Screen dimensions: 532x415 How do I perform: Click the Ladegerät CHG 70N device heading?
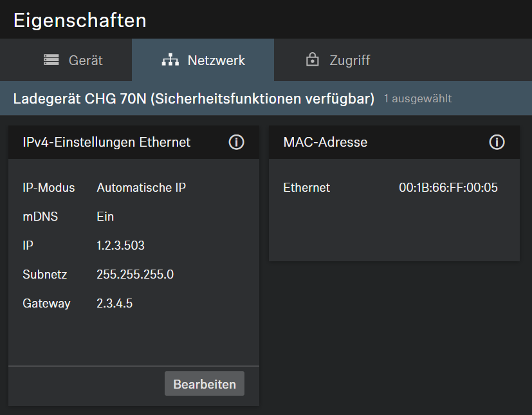[x=194, y=98]
